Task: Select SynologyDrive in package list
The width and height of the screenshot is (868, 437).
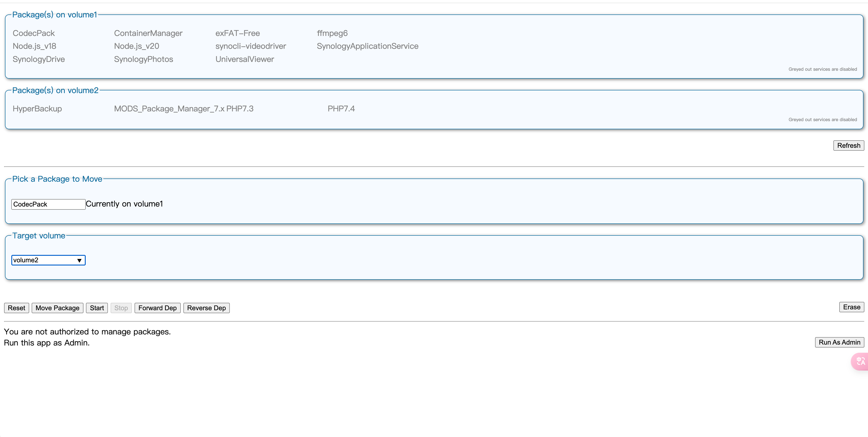Action: (39, 59)
